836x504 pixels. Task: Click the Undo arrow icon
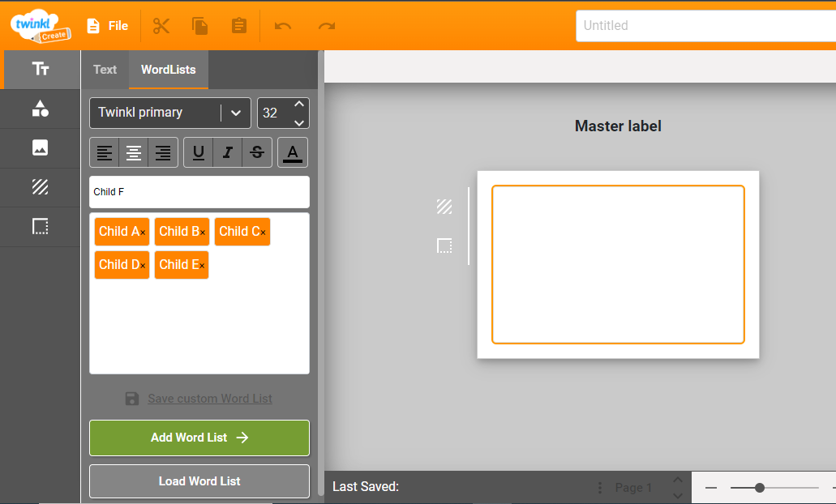pyautogui.click(x=283, y=26)
